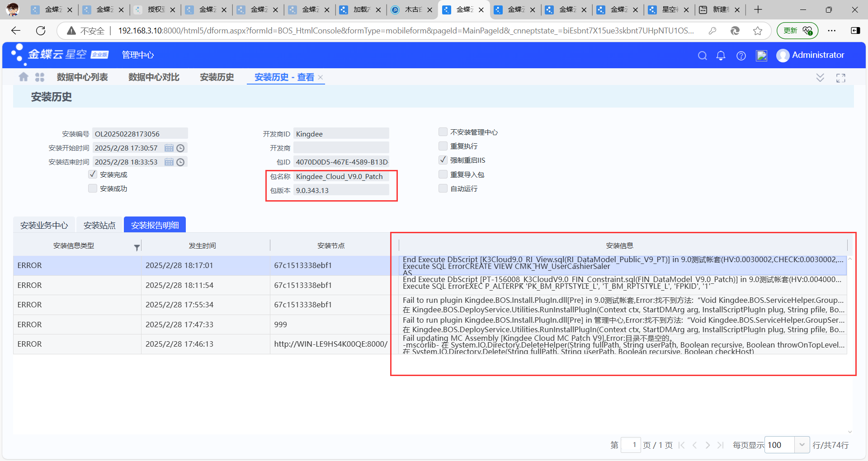The width and height of the screenshot is (868, 461).
Task: Go to next page arrow in pager
Action: tap(708, 445)
